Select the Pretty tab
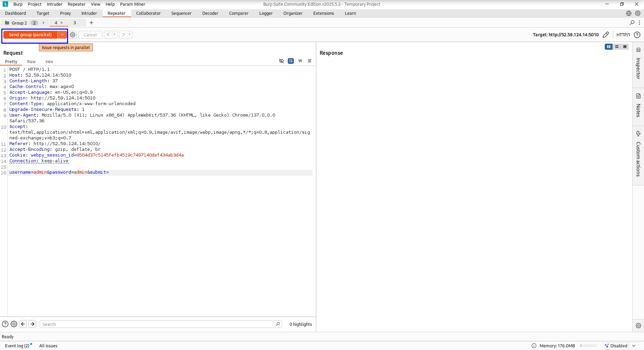Image resolution: width=644 pixels, height=350 pixels. (x=11, y=61)
